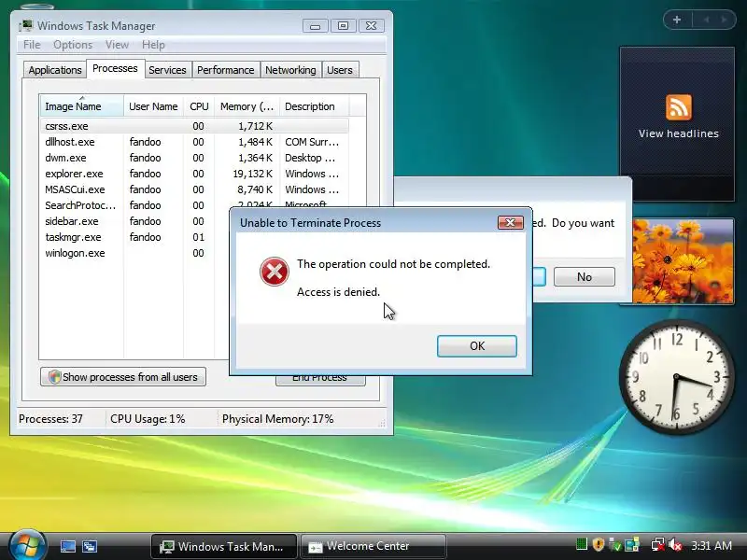Select the sidebar.exe process

point(134,221)
